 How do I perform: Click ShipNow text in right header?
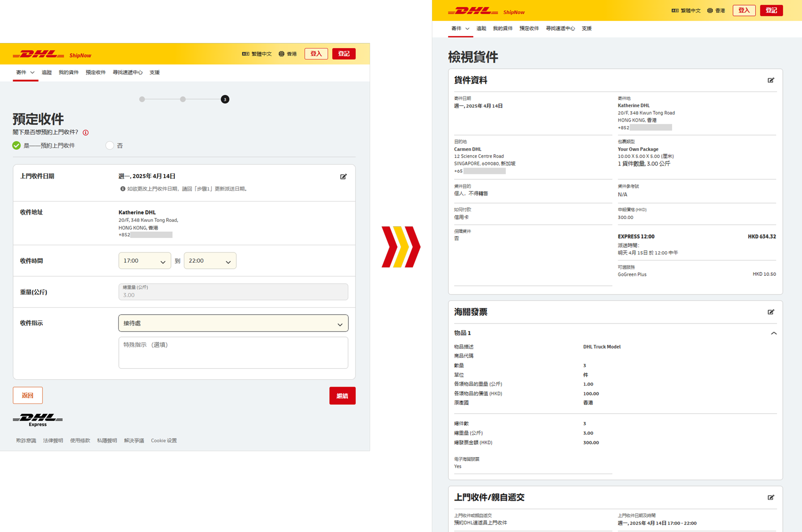coord(514,12)
